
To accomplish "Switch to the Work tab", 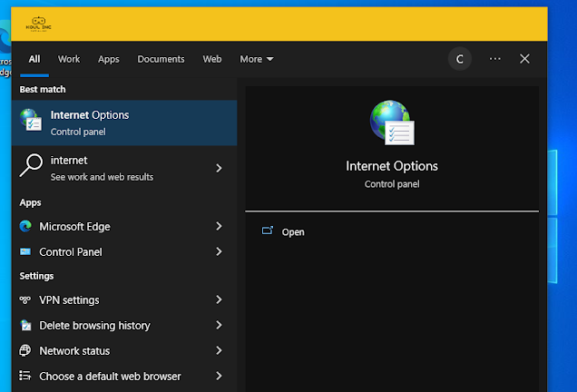I will [x=69, y=59].
